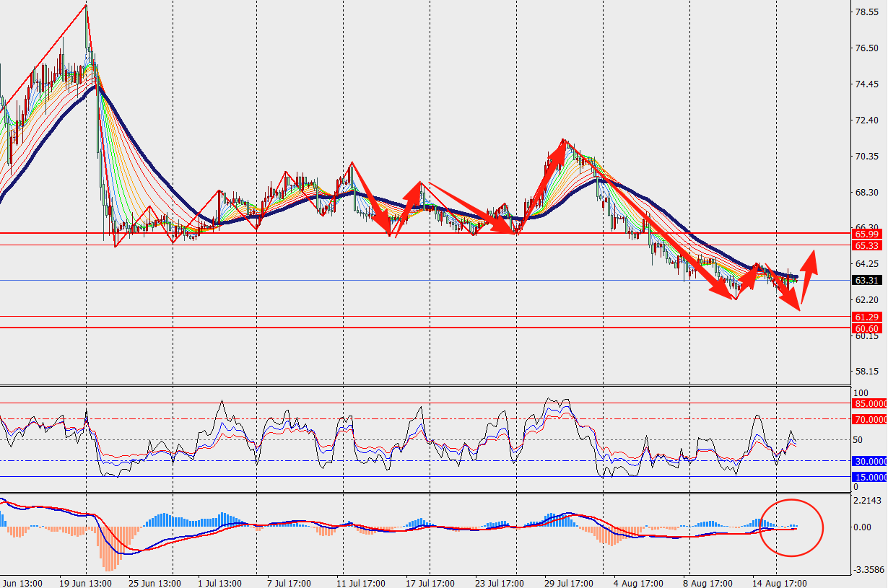Click the 30.0000 blue oscillator level label
Image resolution: width=888 pixels, height=588 pixels.
[870, 461]
